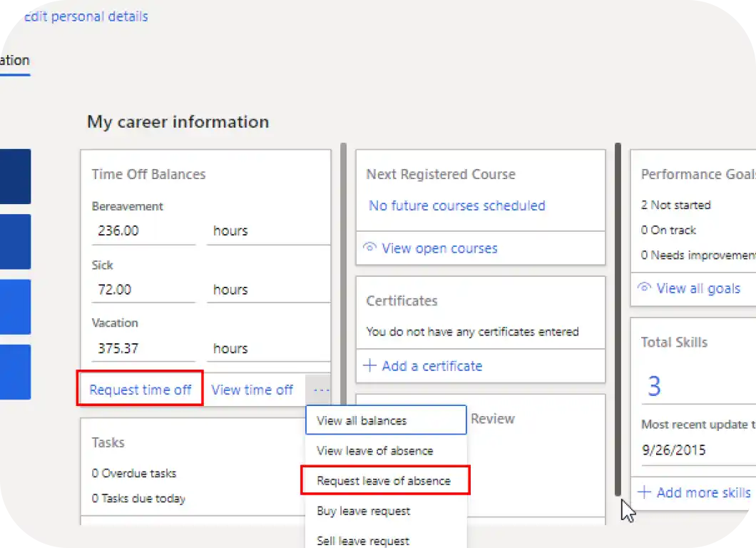Click the Request time off link
This screenshot has width=756, height=548.
click(x=140, y=390)
